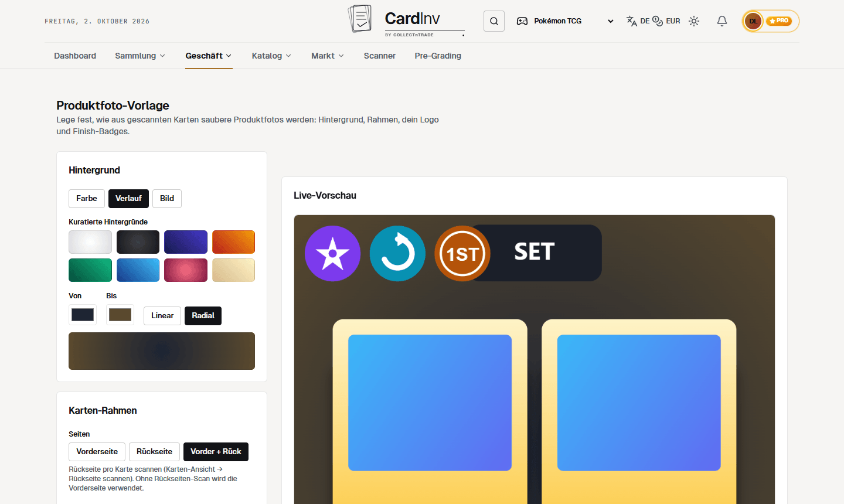This screenshot has height=504, width=844.
Task: Pick the dark blue curated background swatch
Action: pyautogui.click(x=186, y=242)
